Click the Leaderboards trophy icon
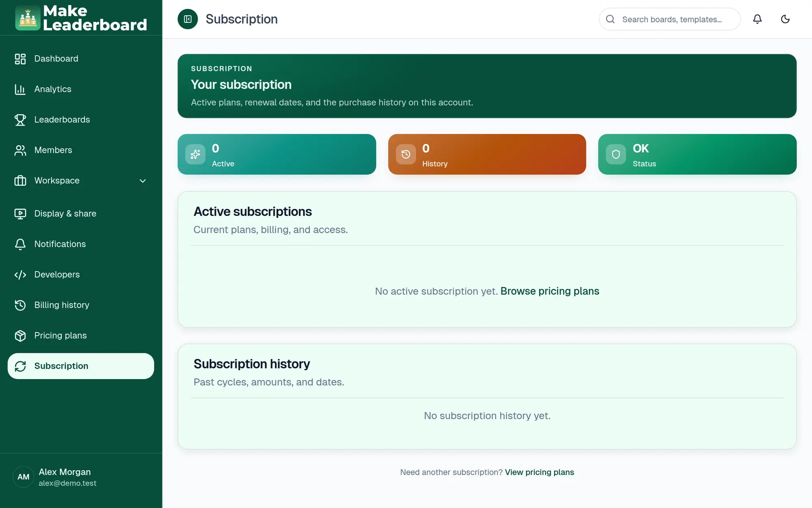 click(20, 120)
